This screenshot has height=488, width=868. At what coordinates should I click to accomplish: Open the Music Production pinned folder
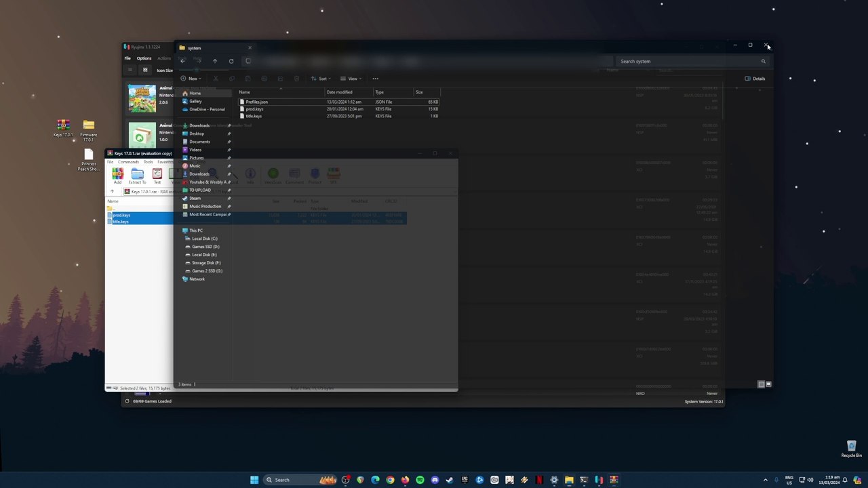(205, 207)
